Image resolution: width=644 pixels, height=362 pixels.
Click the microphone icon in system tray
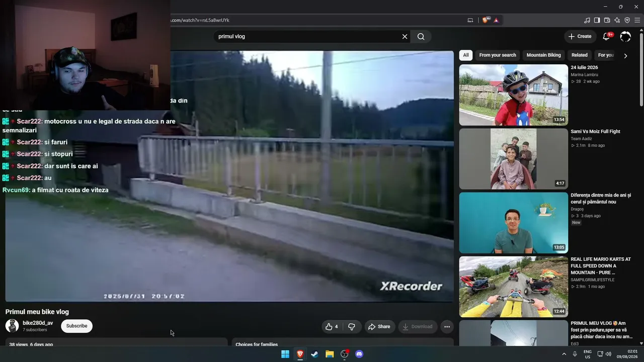[575, 354]
